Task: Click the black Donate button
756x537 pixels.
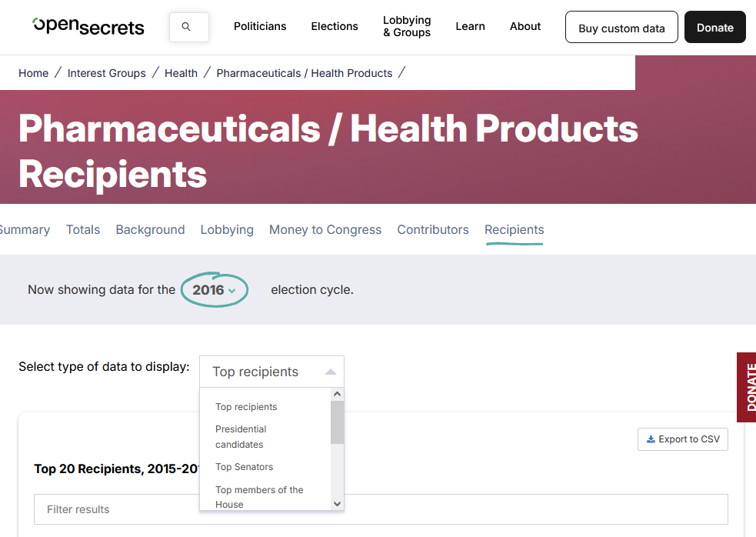Action: tap(715, 27)
